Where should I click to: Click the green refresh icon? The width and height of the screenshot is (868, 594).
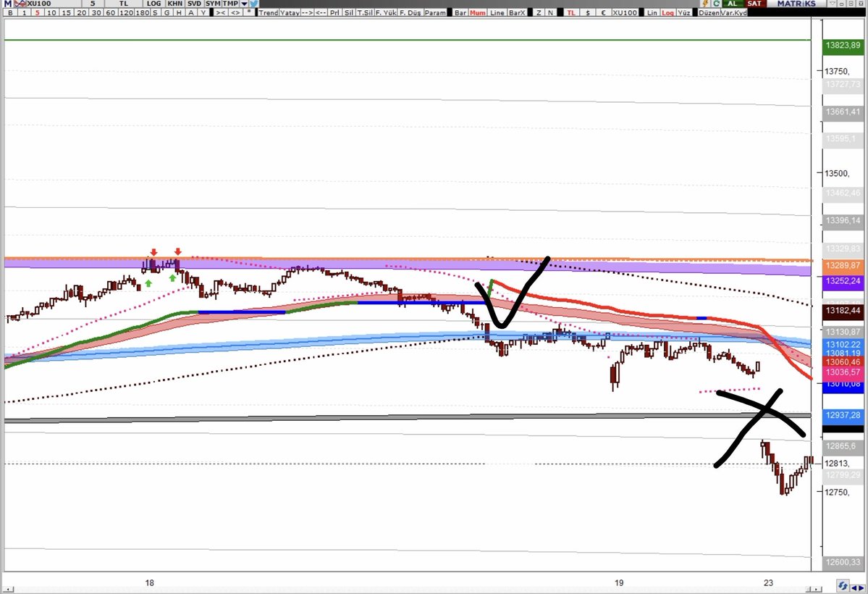point(716,4)
